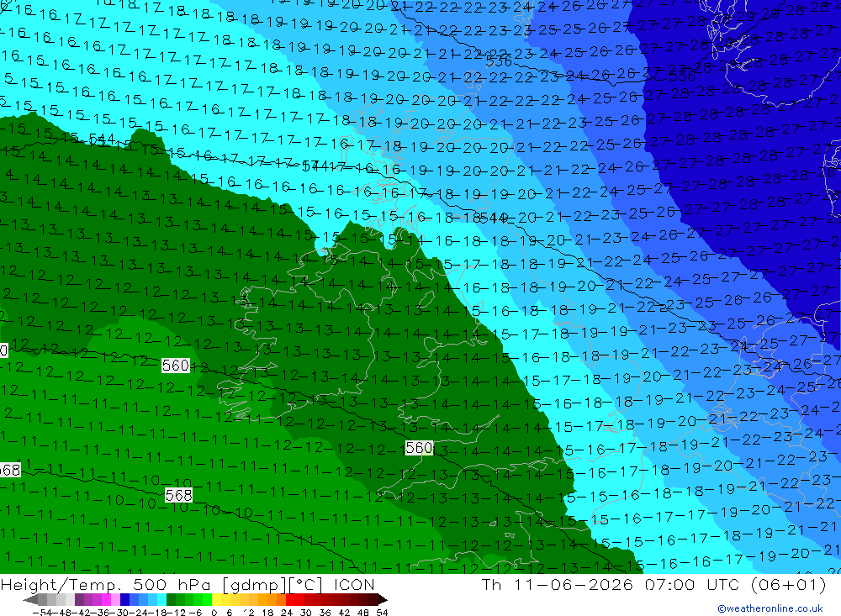Open the weatheronline.co.uk copyright link
This screenshot has width=841, height=616.
pos(770,608)
